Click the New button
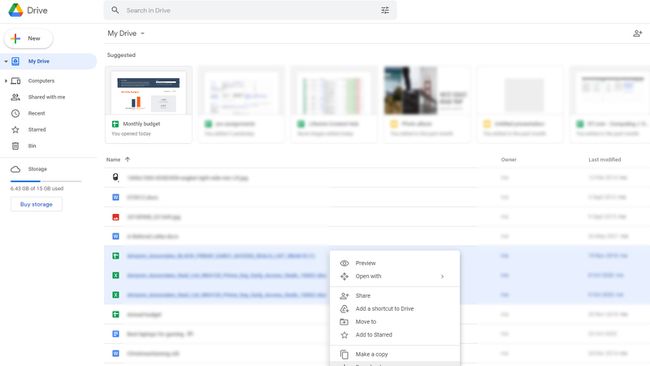This screenshot has height=366, width=650. coord(28,39)
